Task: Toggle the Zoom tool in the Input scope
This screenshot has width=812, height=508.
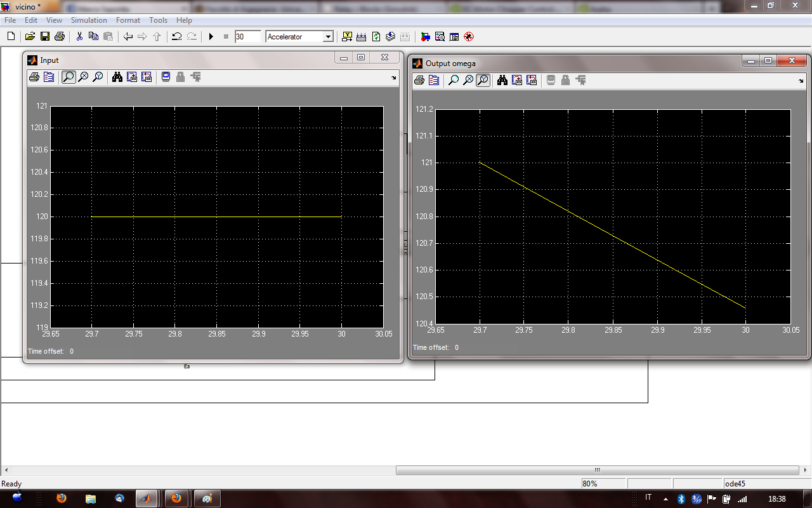Action: point(68,77)
